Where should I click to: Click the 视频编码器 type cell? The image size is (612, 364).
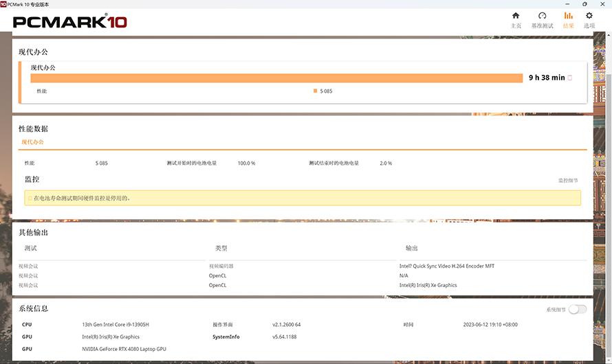[221, 266]
